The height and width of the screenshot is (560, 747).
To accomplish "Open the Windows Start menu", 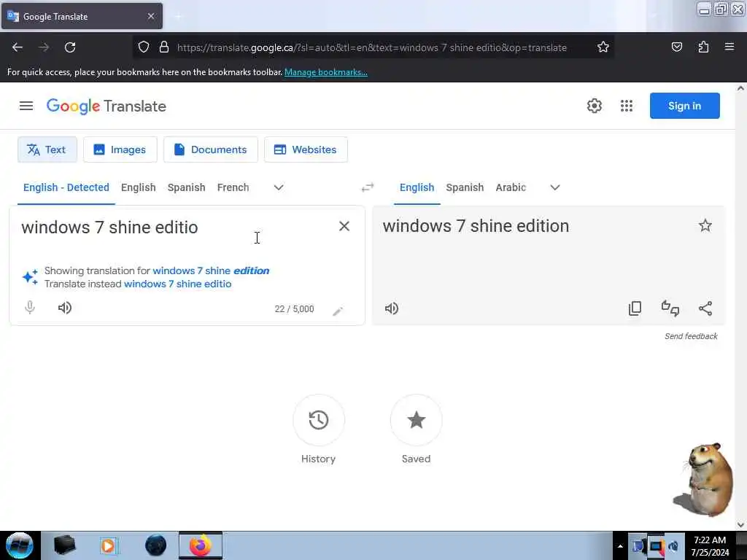I will [x=20, y=545].
